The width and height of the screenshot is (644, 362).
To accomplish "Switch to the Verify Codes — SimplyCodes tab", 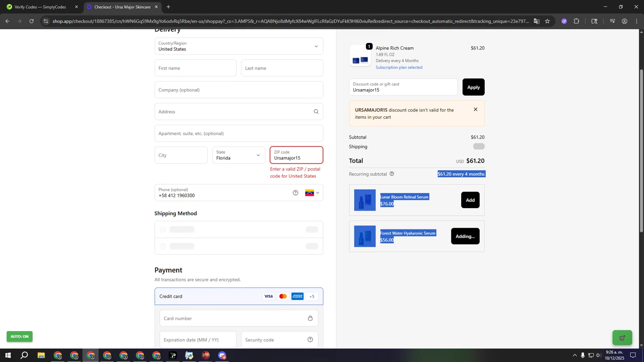I will point(40,7).
